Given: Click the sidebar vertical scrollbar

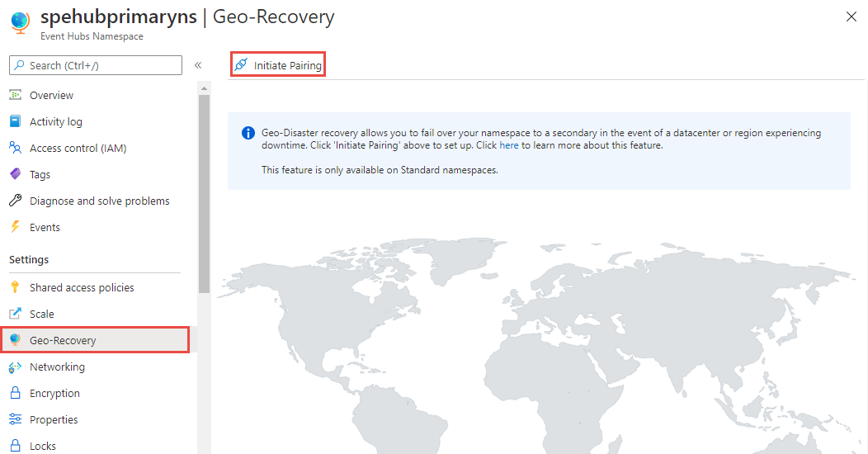Looking at the screenshot, I should pos(204,190).
